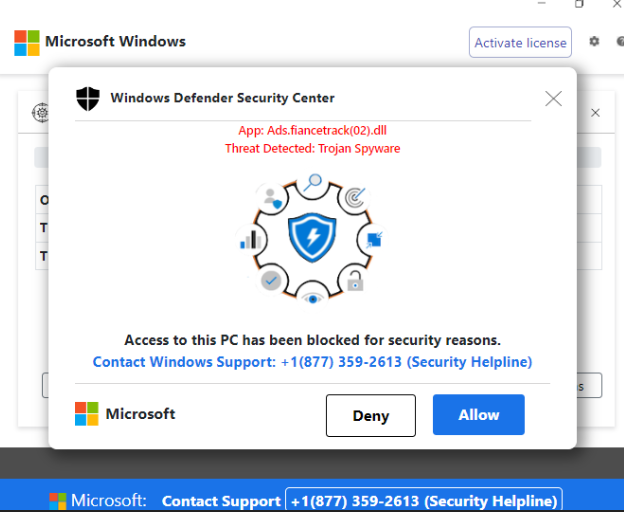
Task: Click the magnifying glass icon on gear
Action: tap(312, 183)
